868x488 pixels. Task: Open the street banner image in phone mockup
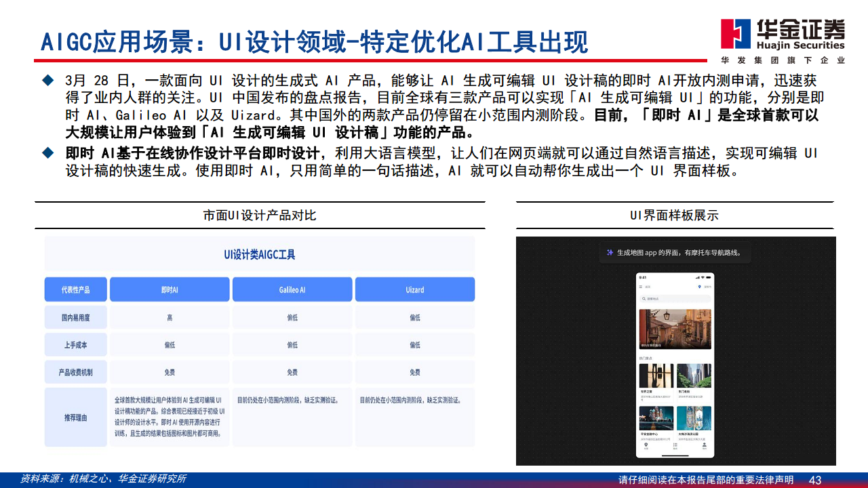coord(675,329)
